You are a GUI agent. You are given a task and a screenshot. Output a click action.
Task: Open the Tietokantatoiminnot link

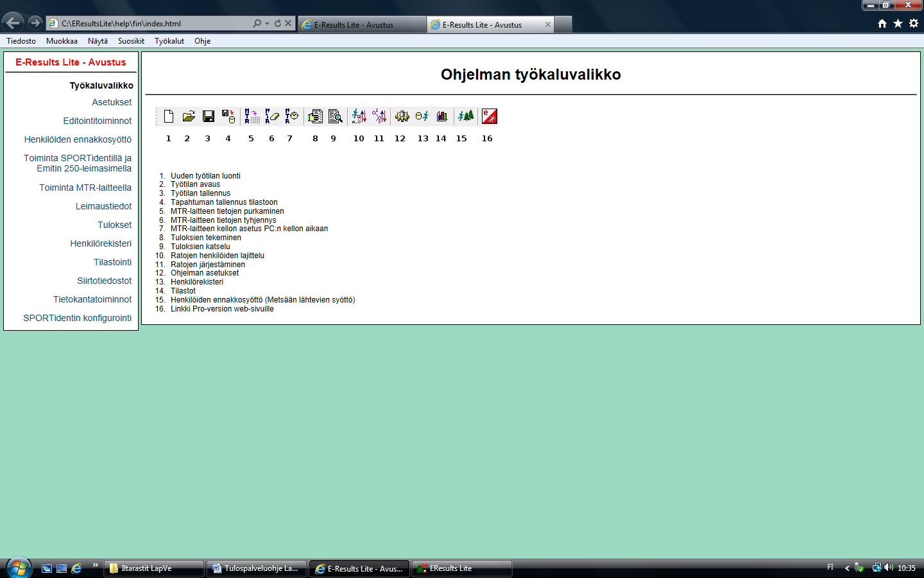[92, 299]
